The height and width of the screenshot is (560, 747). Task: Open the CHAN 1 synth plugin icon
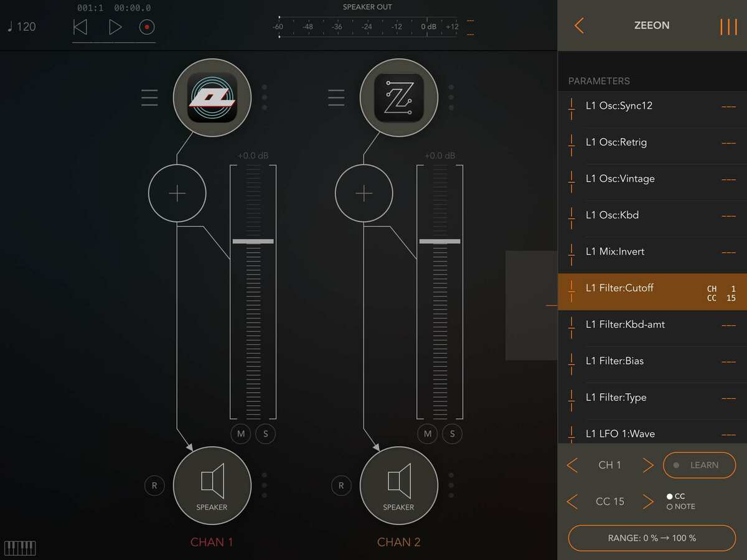point(212,98)
